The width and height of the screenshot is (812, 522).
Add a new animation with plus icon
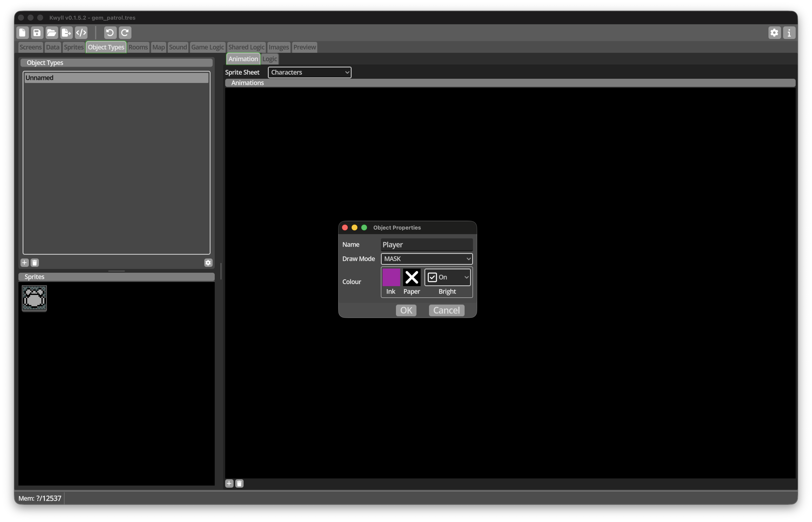229,483
